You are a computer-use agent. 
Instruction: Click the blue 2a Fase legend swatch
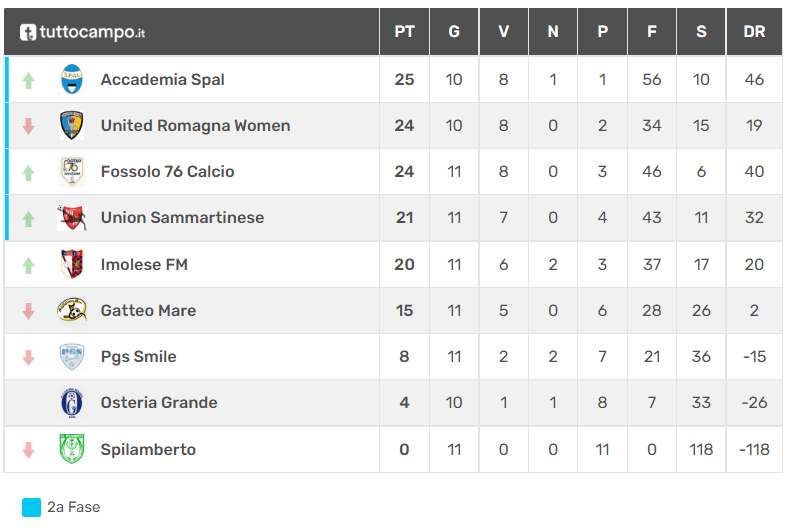click(31, 507)
